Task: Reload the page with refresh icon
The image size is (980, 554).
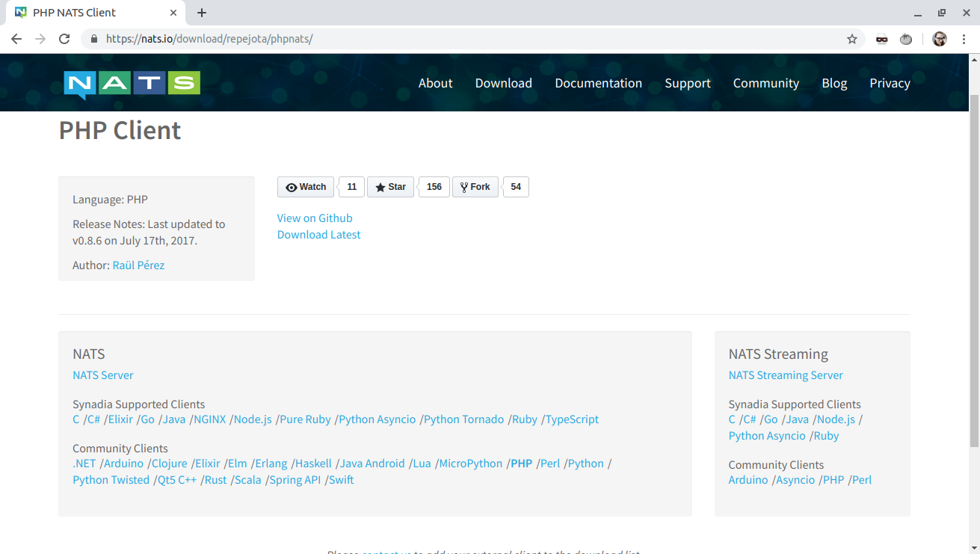Action: pos(64,39)
